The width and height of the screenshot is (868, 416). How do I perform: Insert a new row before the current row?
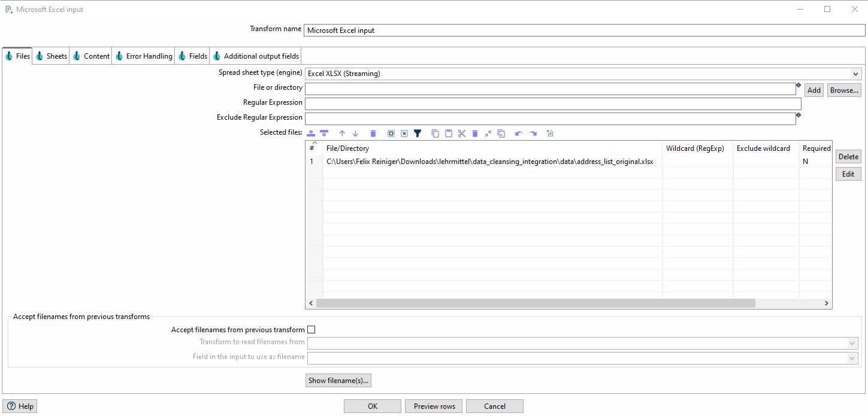pos(311,133)
